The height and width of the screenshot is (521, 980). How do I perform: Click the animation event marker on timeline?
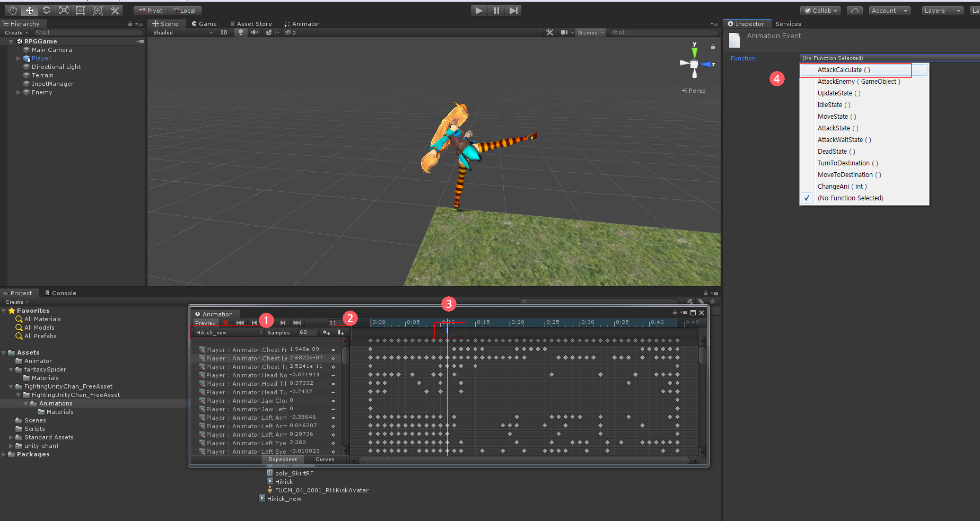447,330
